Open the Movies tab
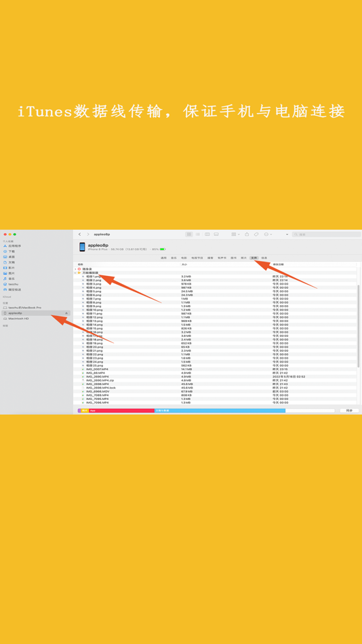362x644 pixels. (x=184, y=258)
